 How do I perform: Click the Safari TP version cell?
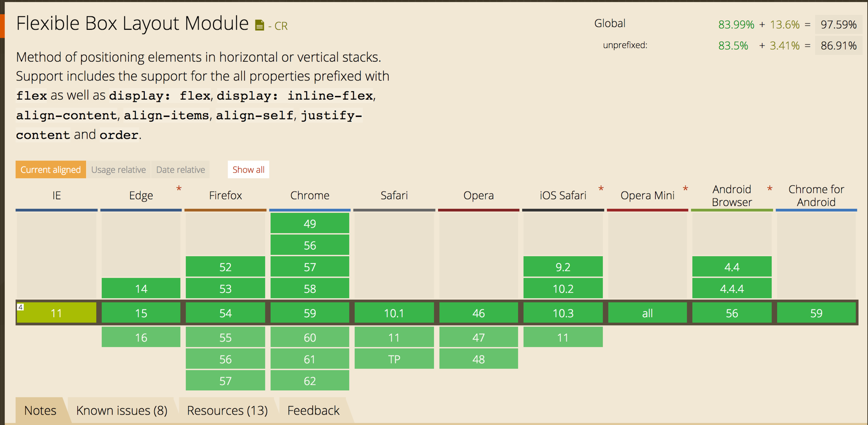click(394, 359)
